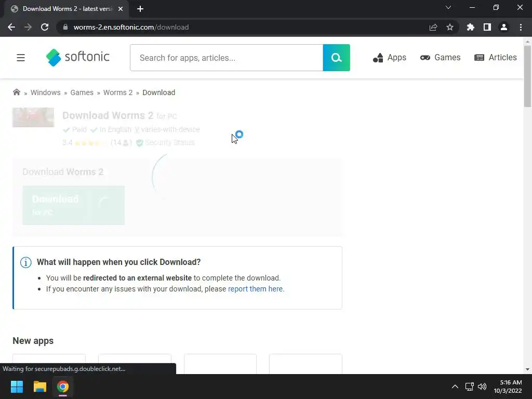Open the Security Status shield badge
Viewport: 532px width, 399px height.
click(165, 142)
